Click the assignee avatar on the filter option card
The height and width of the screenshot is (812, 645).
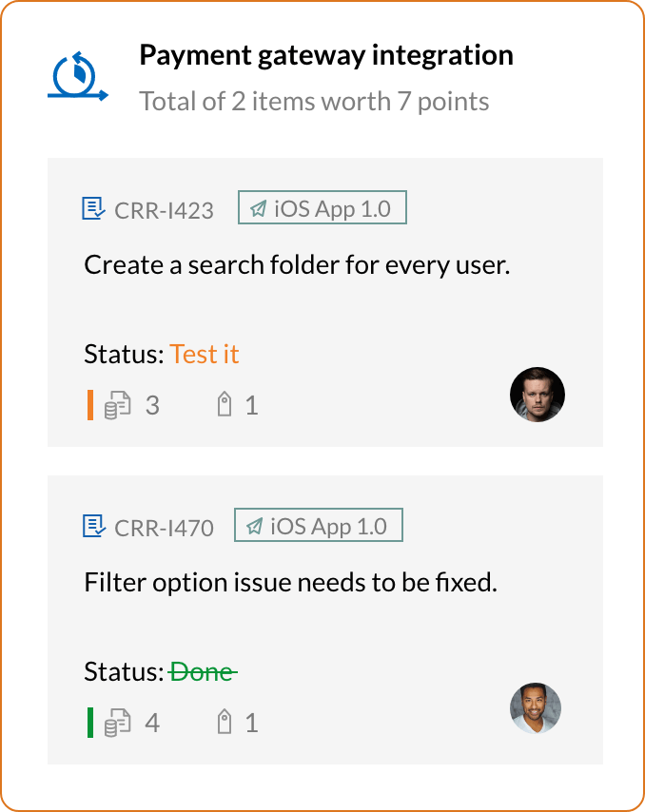point(536,708)
